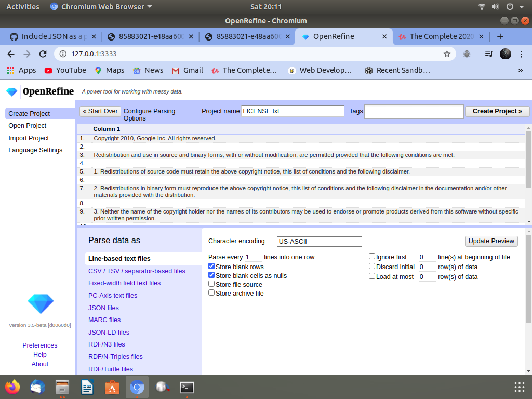Click the OpenRefine diamond logo in header
This screenshot has height=399, width=532.
coord(12,91)
